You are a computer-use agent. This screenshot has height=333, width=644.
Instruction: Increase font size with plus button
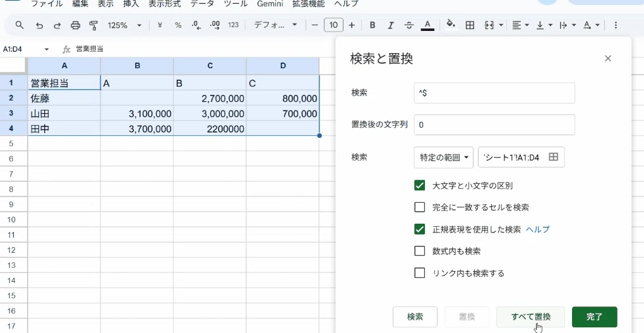[x=352, y=25]
